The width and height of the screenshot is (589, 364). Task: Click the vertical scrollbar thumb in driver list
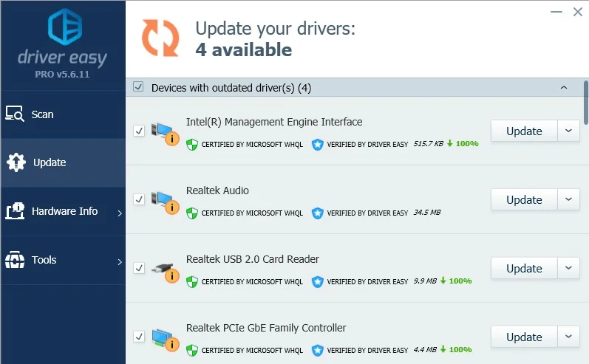(x=586, y=103)
